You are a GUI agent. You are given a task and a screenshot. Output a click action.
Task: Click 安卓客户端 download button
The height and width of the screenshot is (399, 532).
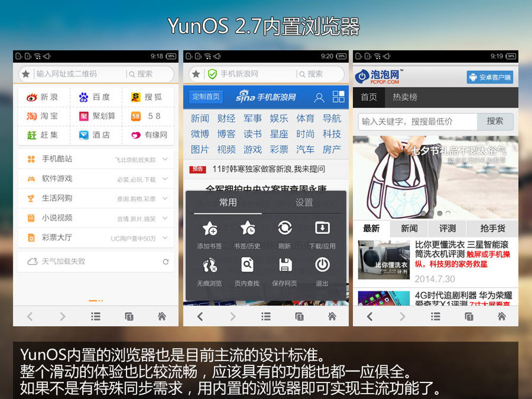pos(490,77)
